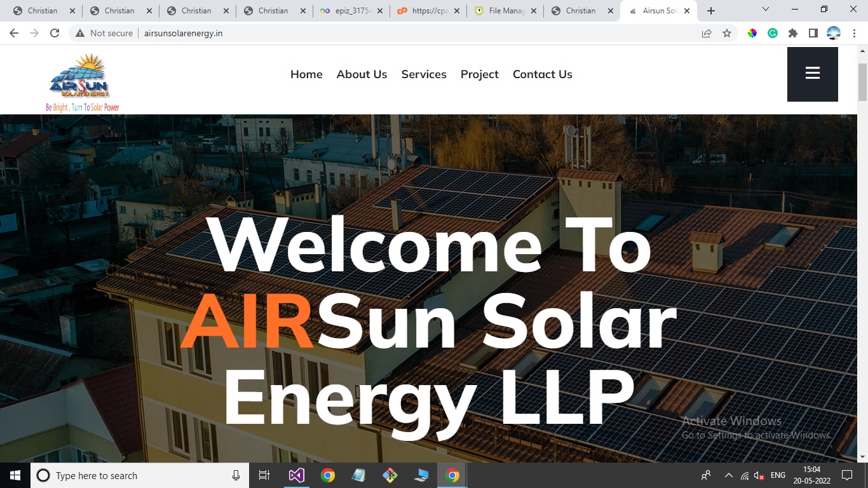Image resolution: width=868 pixels, height=488 pixels.
Task: Toggle the Chrome side panel
Action: 813,33
